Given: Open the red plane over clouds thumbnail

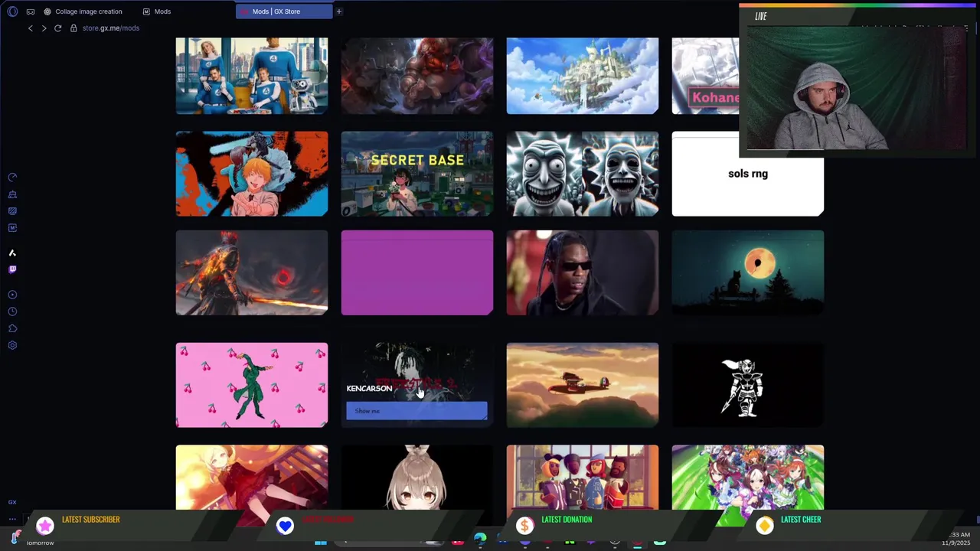Looking at the screenshot, I should coord(583,385).
